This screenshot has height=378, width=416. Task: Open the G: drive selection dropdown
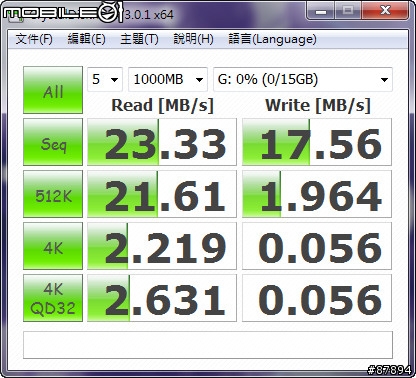[303, 79]
